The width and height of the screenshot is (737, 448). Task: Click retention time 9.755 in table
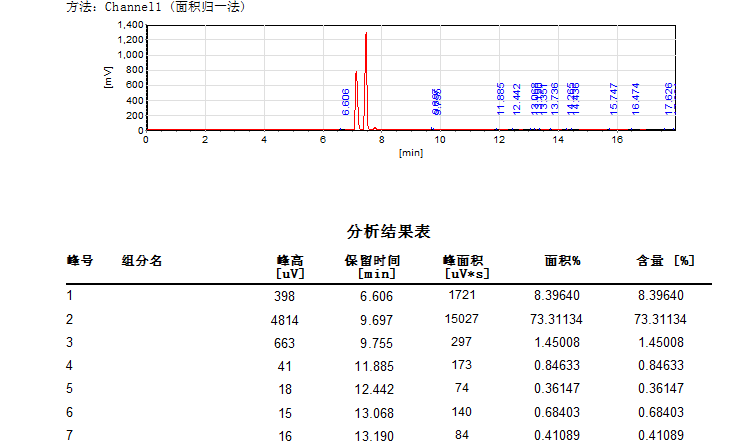click(x=376, y=343)
